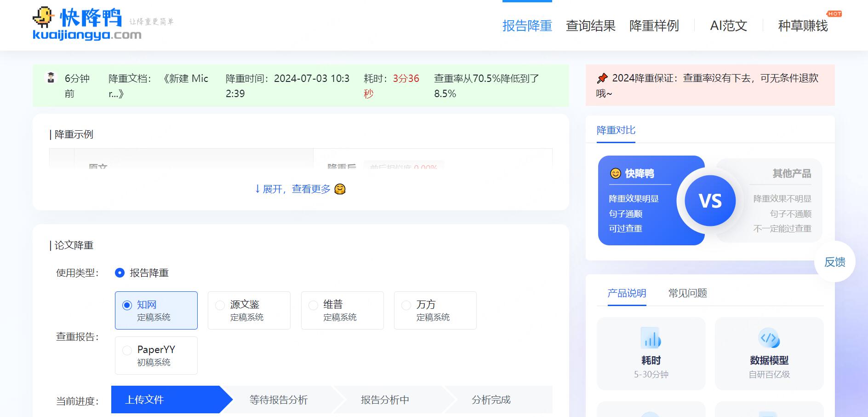Click the 反馈 floating button
868x417 pixels.
point(835,262)
